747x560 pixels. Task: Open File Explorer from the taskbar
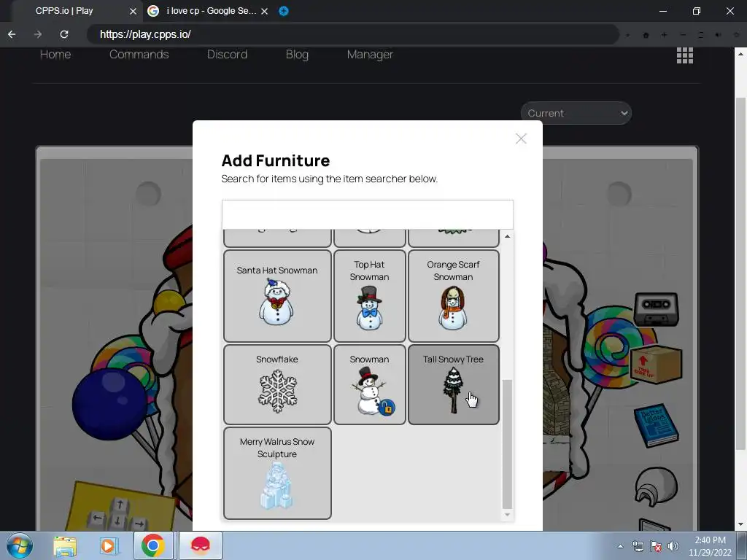tap(65, 545)
